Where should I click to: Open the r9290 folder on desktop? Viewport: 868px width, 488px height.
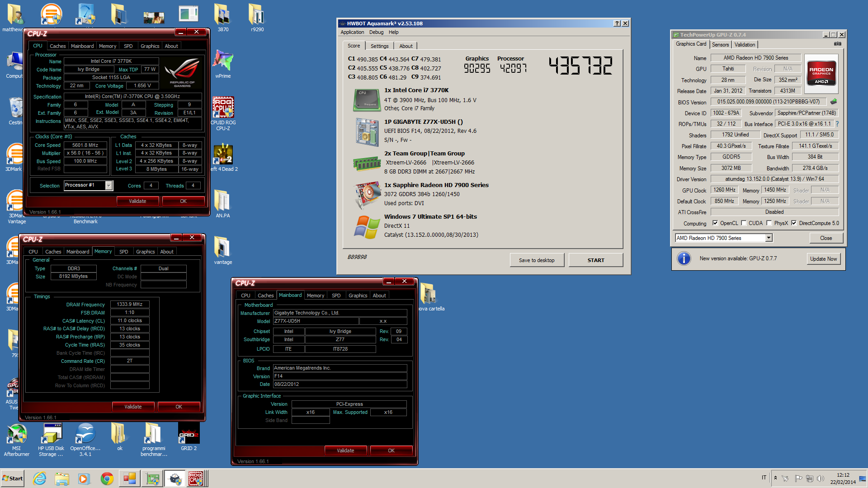[x=257, y=18]
